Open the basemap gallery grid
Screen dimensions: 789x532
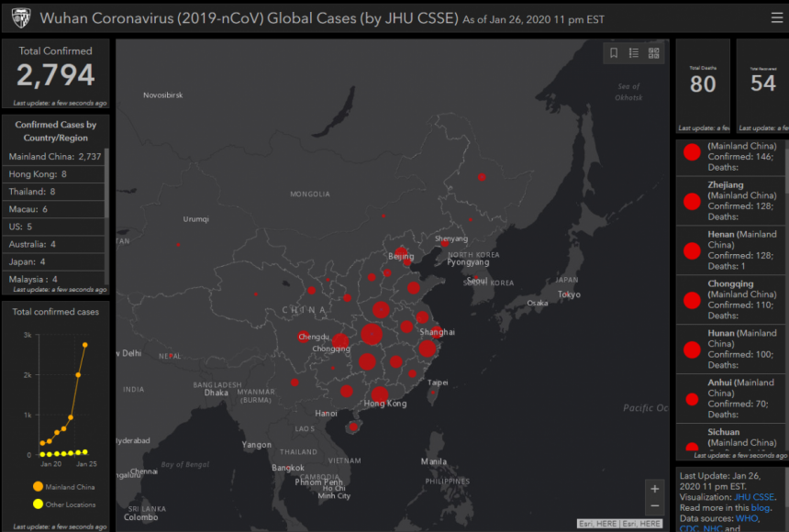[654, 53]
